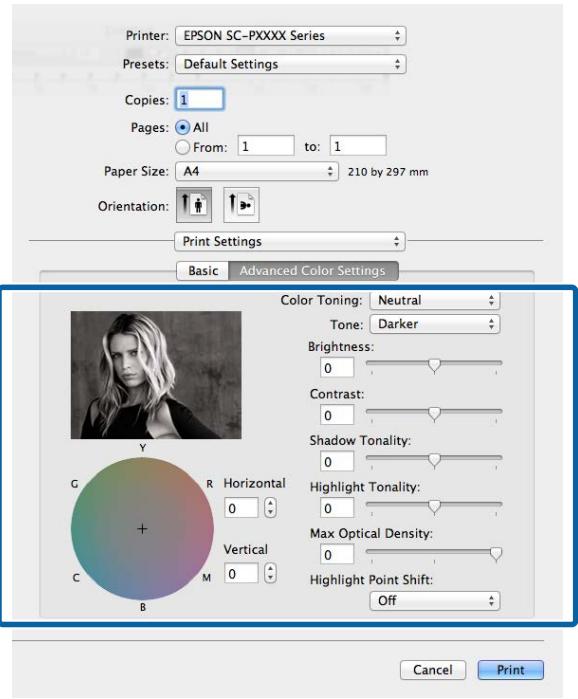Click the Print button
This screenshot has width=578, height=699.
[511, 670]
